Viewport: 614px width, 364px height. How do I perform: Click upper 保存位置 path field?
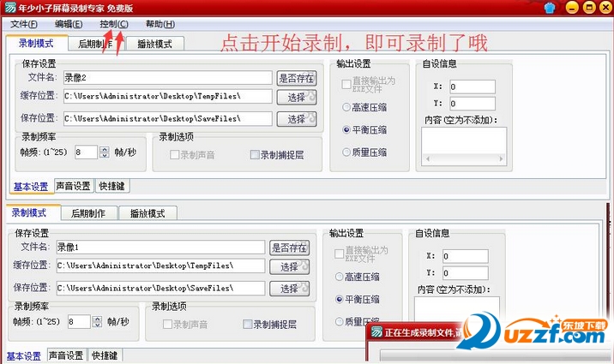tap(167, 118)
